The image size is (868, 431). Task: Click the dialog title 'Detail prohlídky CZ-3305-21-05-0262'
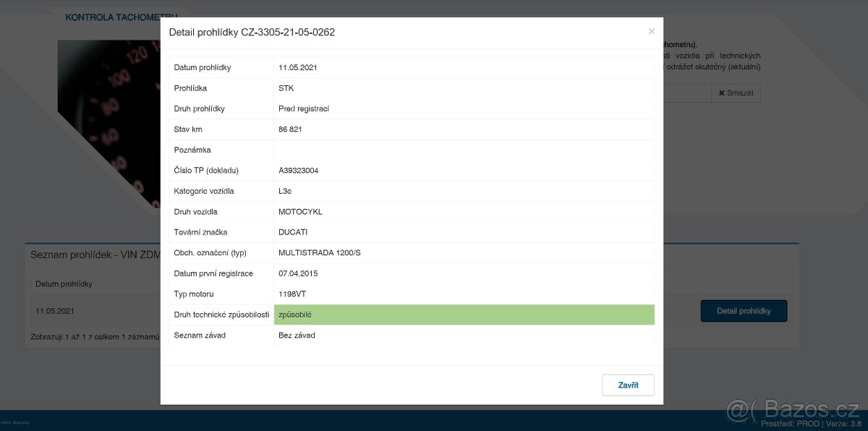[x=252, y=32]
